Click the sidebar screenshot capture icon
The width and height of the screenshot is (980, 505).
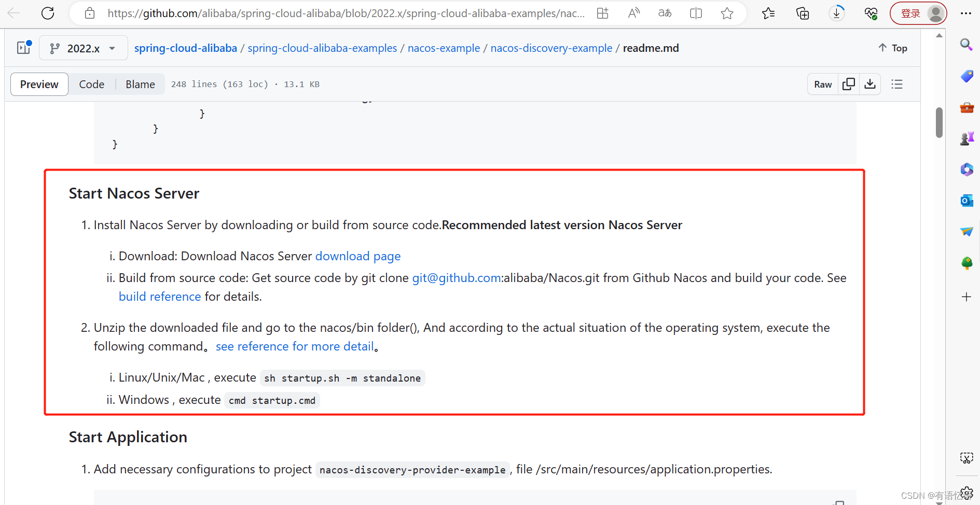point(966,458)
